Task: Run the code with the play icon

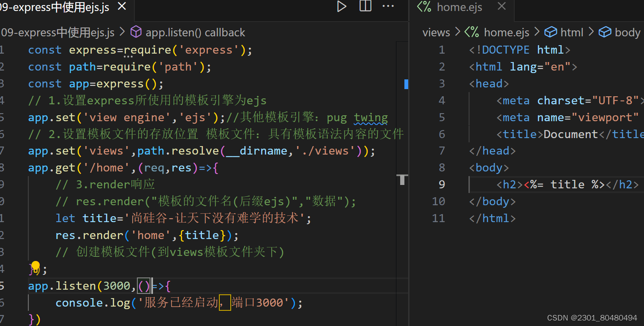Action: [341, 6]
